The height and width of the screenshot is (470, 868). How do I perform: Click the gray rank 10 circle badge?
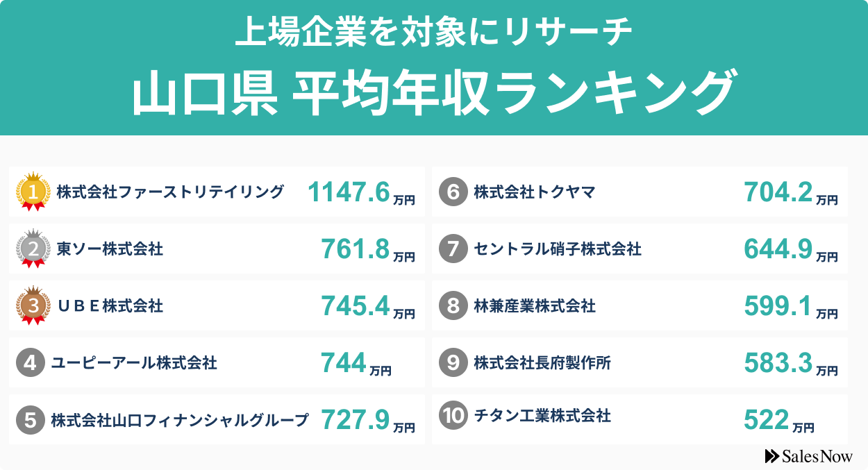(453, 416)
